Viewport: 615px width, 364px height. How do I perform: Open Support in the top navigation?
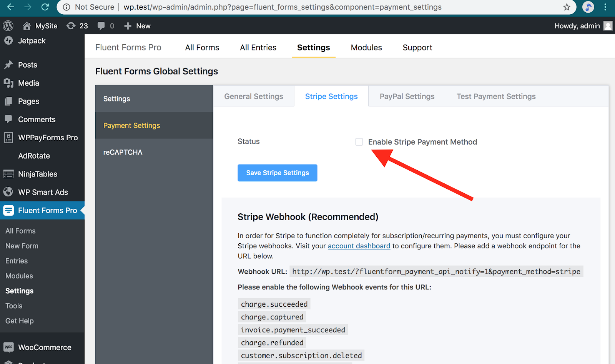pyautogui.click(x=417, y=48)
